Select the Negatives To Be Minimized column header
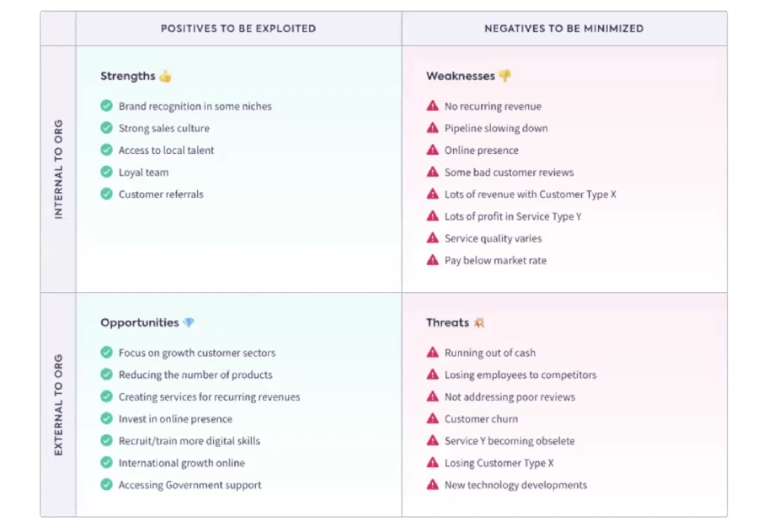758x532 pixels. (563, 29)
